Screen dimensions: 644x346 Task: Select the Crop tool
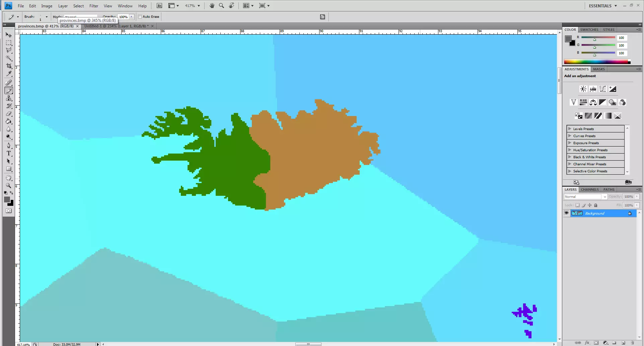click(9, 66)
